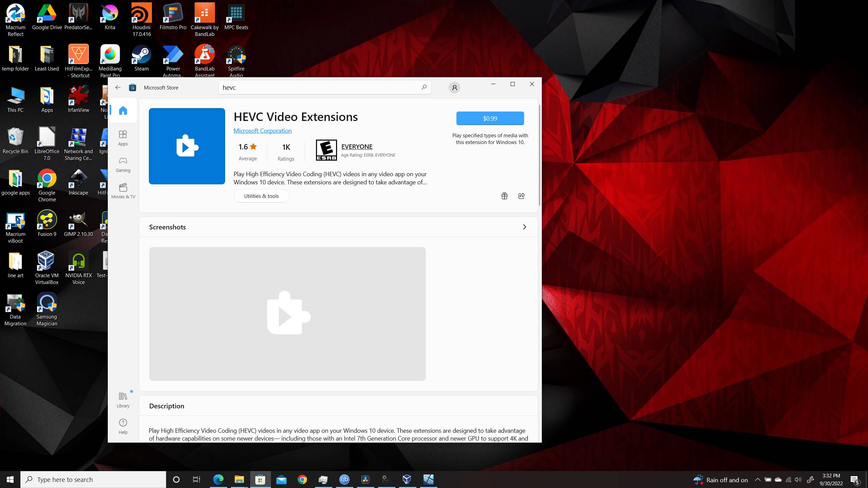Open File Explorer from taskbar
This screenshot has height=488, width=868.
[x=239, y=480]
